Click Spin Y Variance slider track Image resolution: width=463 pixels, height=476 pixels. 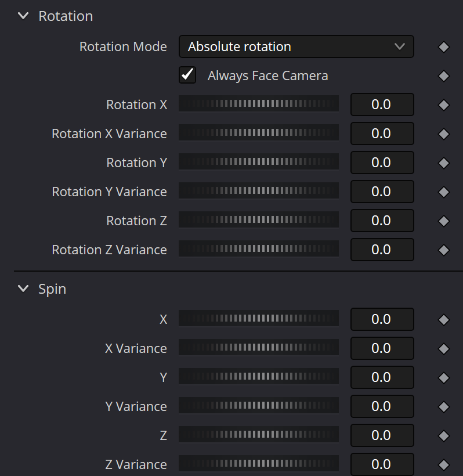pos(259,405)
